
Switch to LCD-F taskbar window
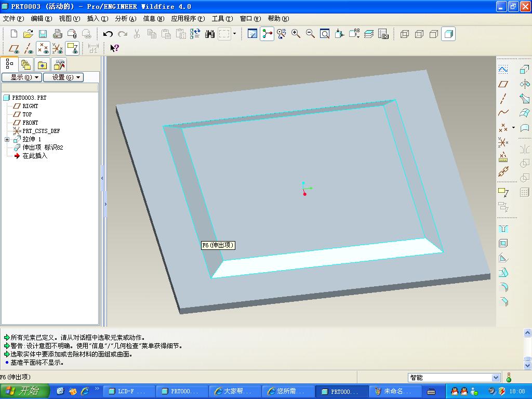click(x=129, y=391)
